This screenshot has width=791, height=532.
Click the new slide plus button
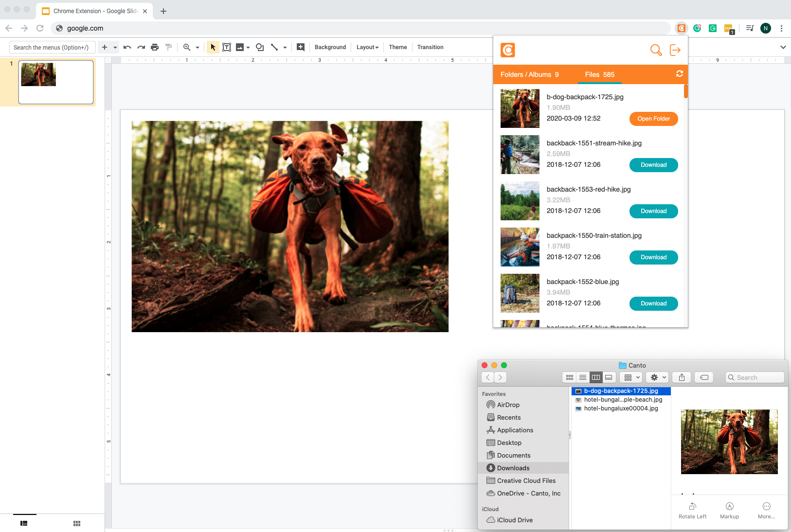point(105,47)
